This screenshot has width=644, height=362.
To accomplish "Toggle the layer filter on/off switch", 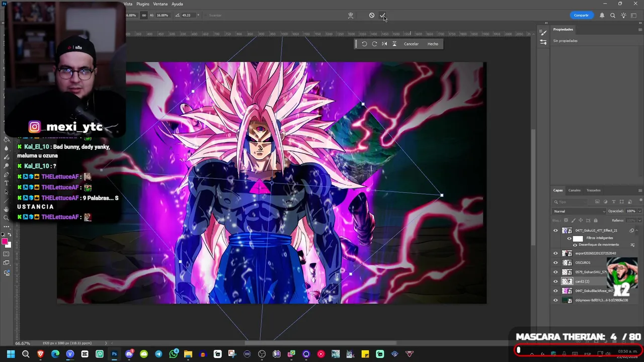I will coord(640,200).
